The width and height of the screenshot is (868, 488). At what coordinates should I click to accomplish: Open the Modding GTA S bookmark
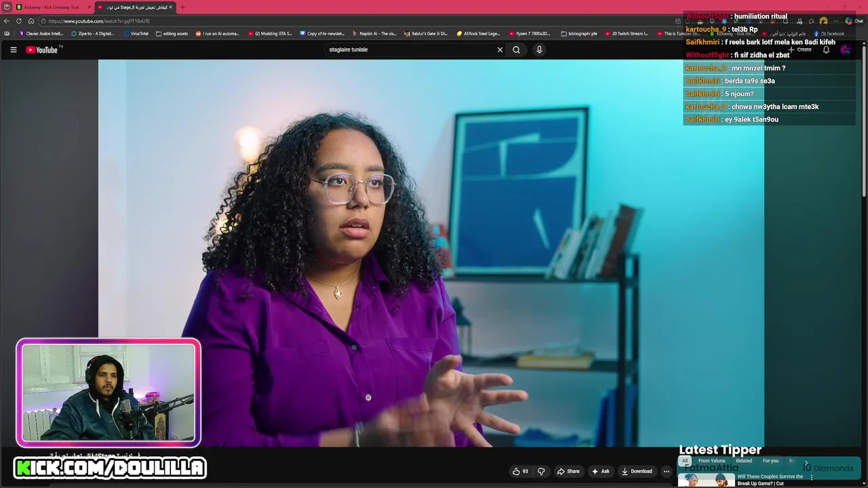click(x=270, y=33)
